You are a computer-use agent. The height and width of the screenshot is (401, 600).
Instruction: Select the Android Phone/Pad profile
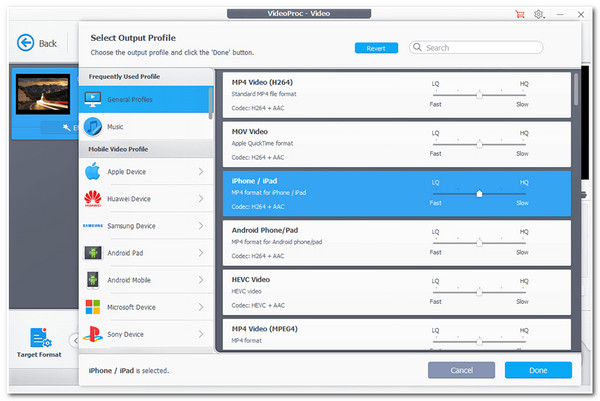pyautogui.click(x=396, y=243)
